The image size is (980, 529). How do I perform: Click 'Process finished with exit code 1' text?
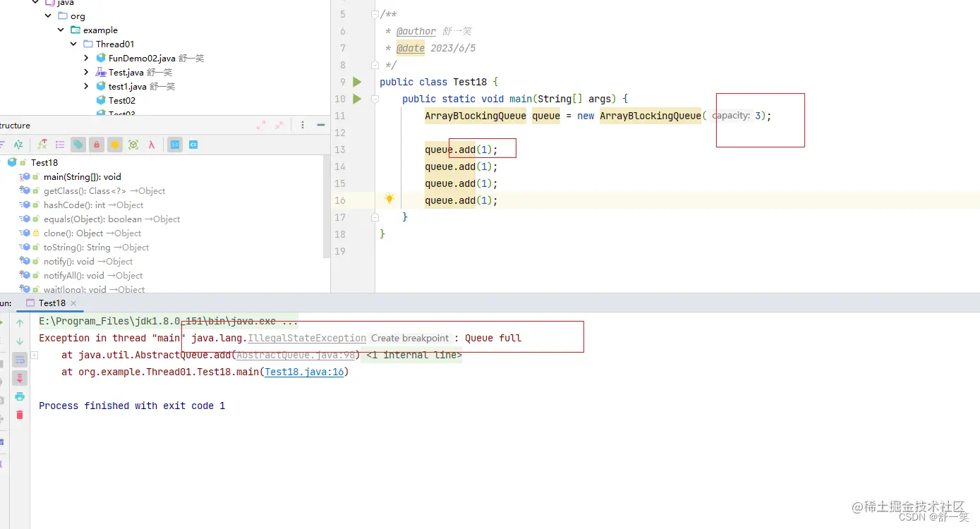pyautogui.click(x=132, y=406)
